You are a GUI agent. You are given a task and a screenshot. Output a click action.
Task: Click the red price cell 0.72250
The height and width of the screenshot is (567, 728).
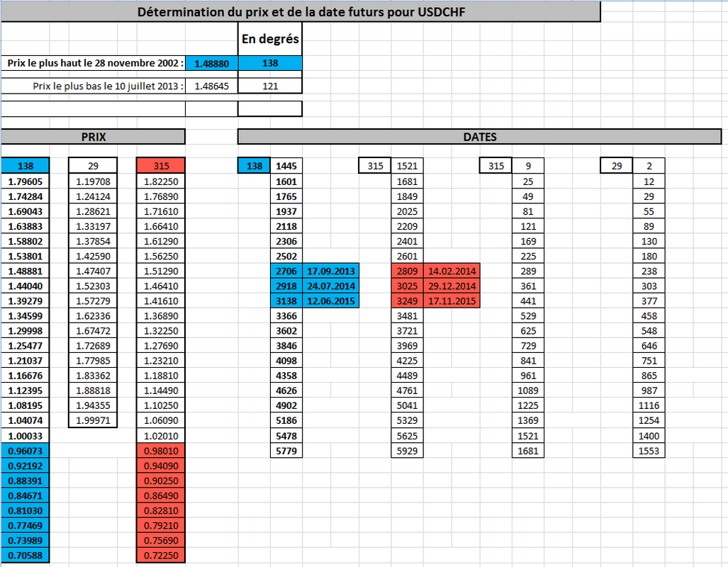(161, 555)
